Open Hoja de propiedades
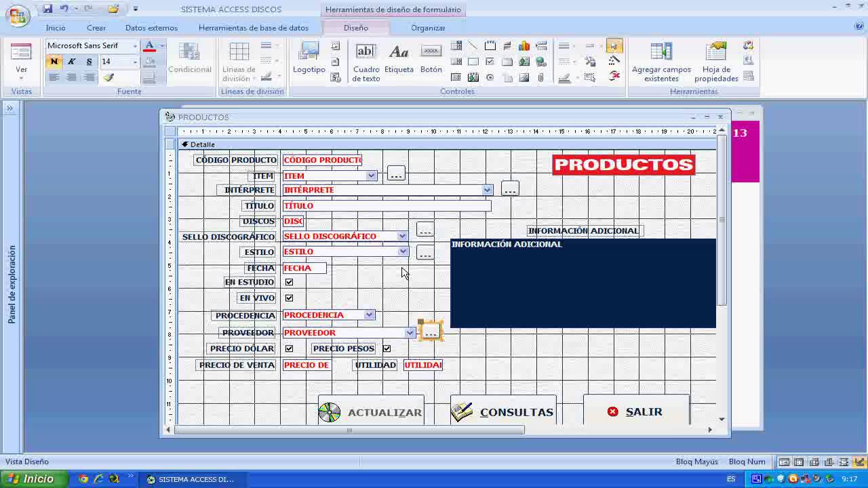Image resolution: width=868 pixels, height=488 pixels. pyautogui.click(x=716, y=62)
